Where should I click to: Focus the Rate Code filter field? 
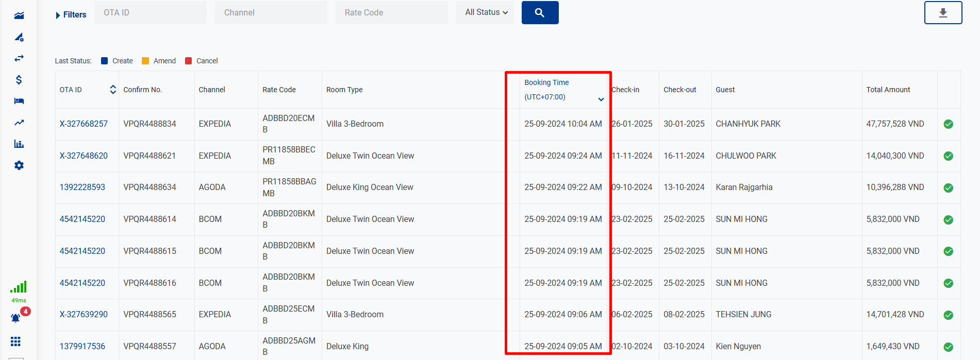tap(391, 13)
